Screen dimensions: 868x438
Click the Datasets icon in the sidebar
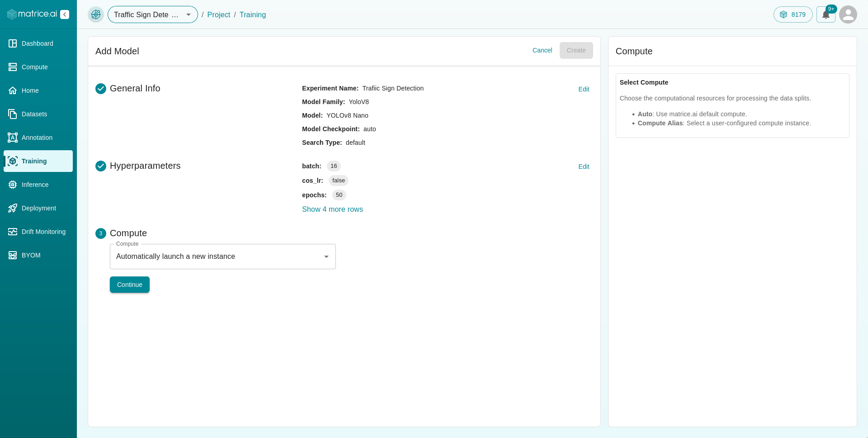click(x=13, y=114)
